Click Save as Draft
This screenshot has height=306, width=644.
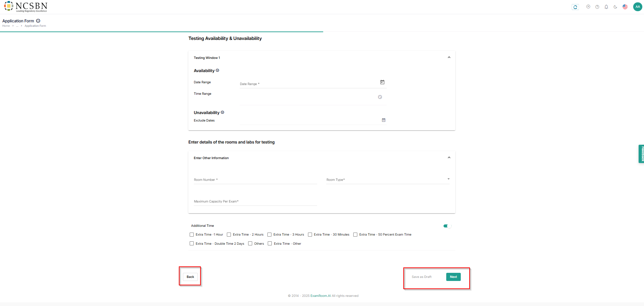tap(422, 277)
